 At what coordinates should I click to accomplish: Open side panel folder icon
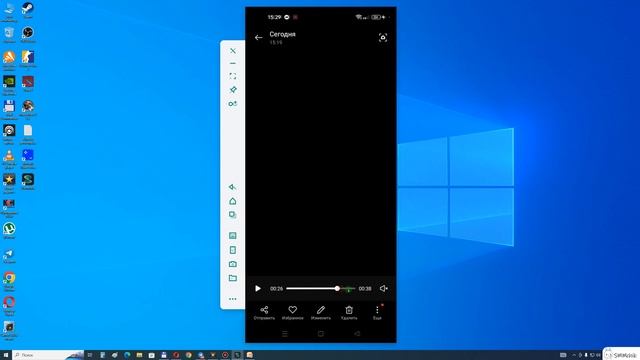coord(233,278)
